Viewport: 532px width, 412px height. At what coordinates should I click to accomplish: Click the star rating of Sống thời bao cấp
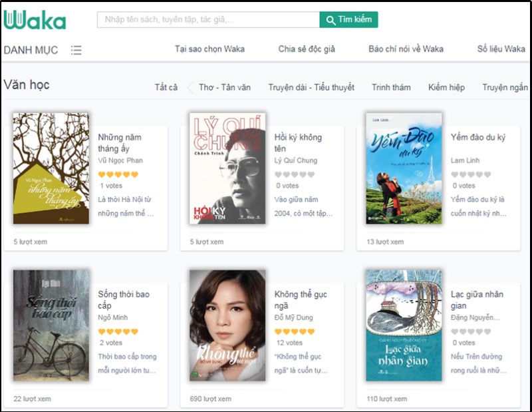click(x=118, y=331)
